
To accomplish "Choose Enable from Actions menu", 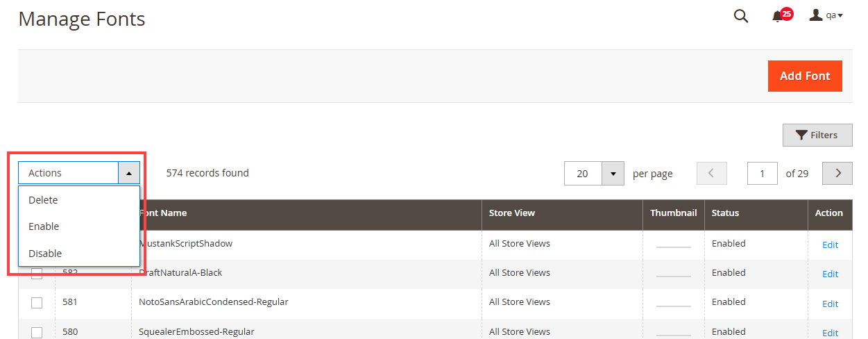I will pos(44,226).
